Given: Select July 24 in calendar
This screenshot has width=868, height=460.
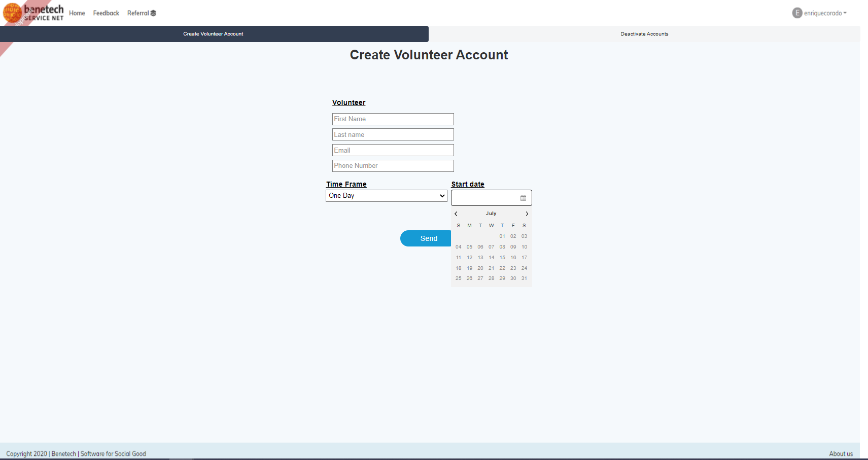Looking at the screenshot, I should 525,268.
